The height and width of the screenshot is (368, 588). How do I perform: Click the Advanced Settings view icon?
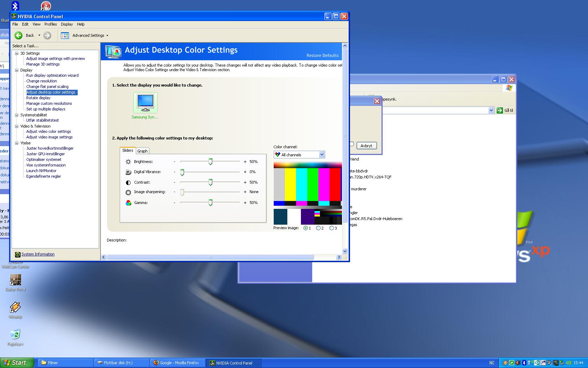65,35
